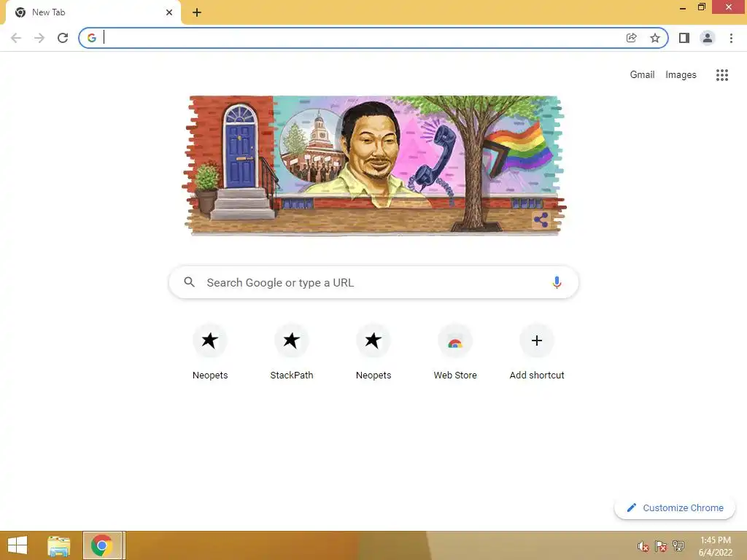Screen dimensions: 747x560
Task: Share the doodle via share icon
Action: coord(541,220)
